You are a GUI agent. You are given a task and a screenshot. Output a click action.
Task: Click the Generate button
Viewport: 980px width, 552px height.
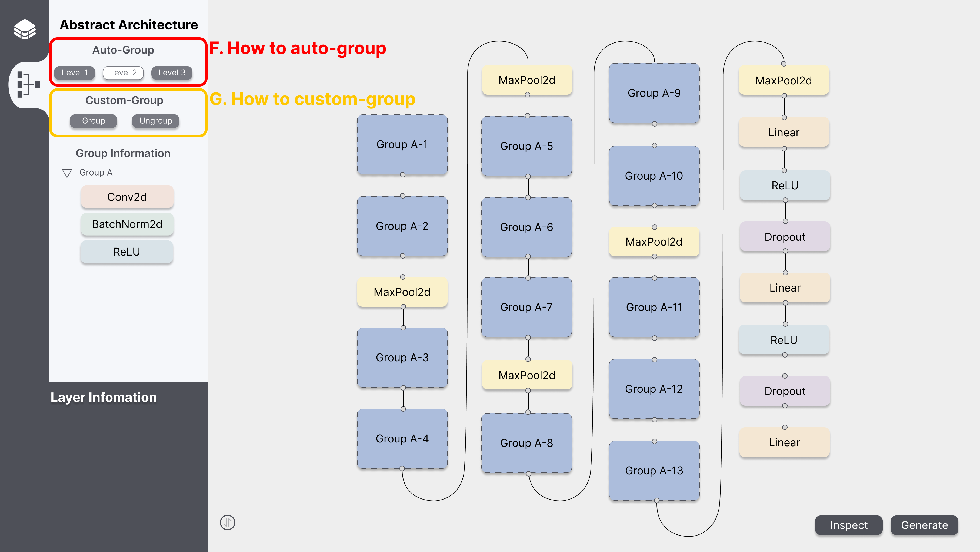pos(924,525)
